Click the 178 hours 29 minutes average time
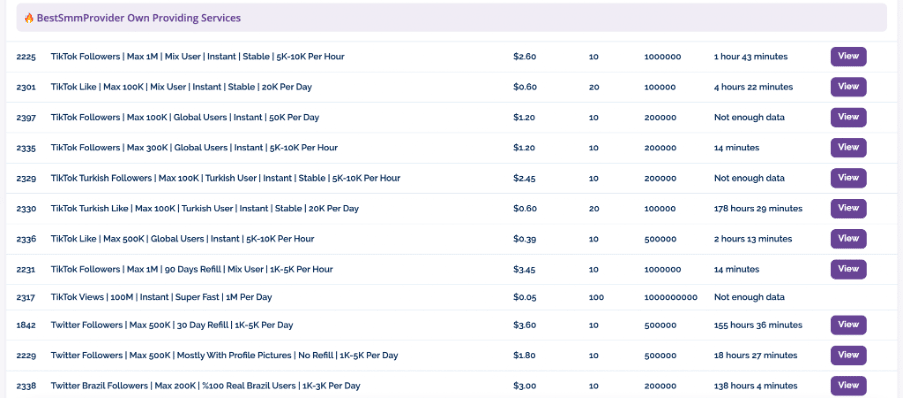This screenshot has height=398, width=904. click(x=758, y=208)
